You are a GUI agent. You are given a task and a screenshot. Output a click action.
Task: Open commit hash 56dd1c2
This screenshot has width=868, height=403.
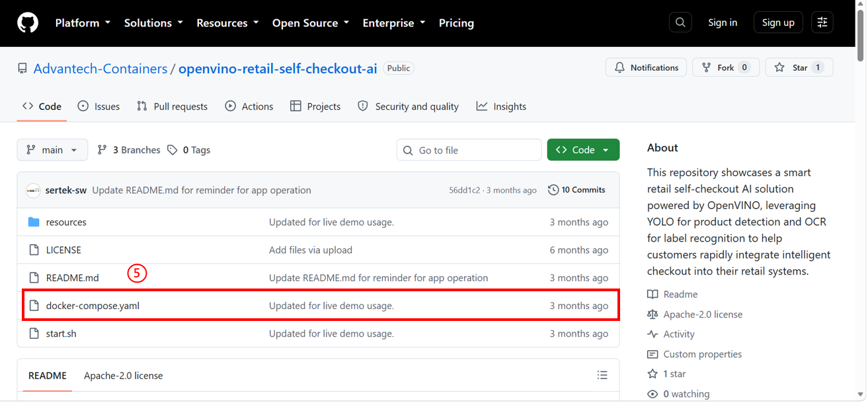coord(466,191)
